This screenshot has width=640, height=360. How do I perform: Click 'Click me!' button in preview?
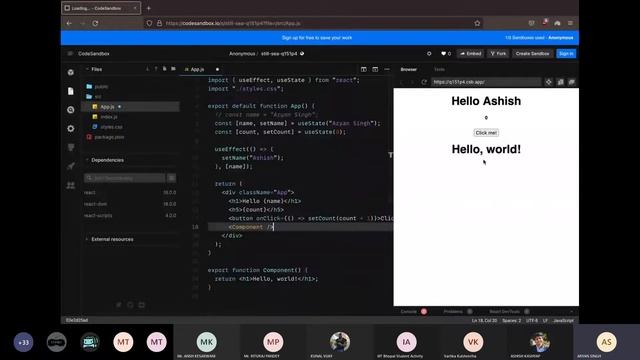[x=486, y=133]
